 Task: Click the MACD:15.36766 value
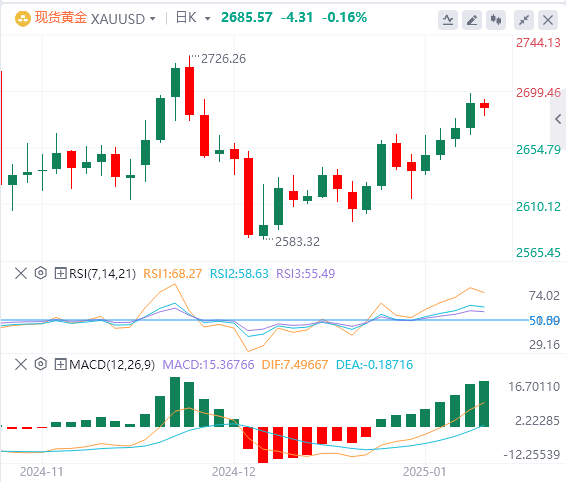[x=208, y=365]
